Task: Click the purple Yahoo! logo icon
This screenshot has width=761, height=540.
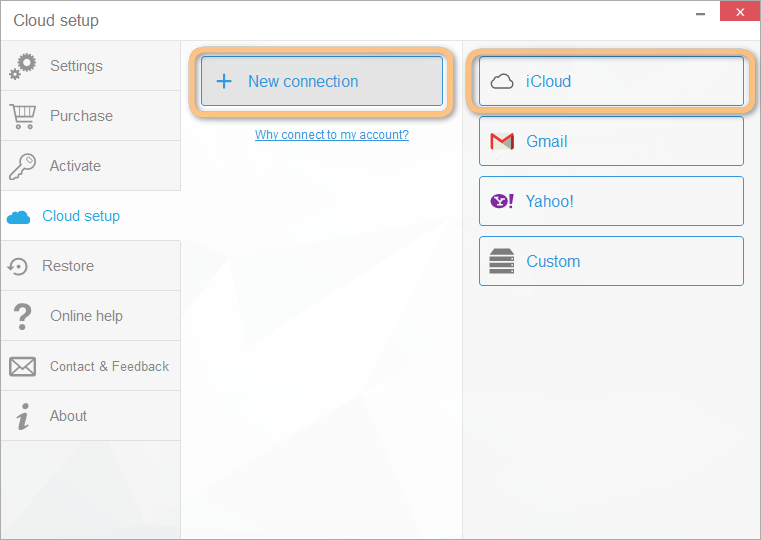Action: click(x=501, y=202)
